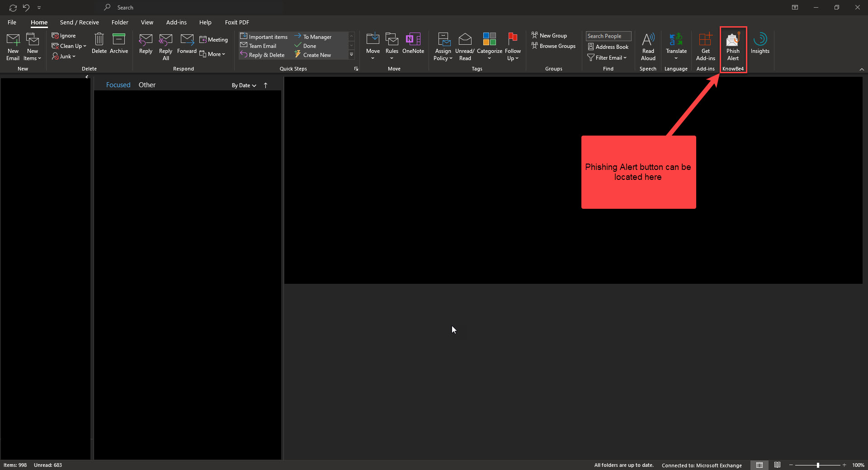Switch to Reading view in status bar
The width and height of the screenshot is (868, 470).
pyautogui.click(x=777, y=465)
